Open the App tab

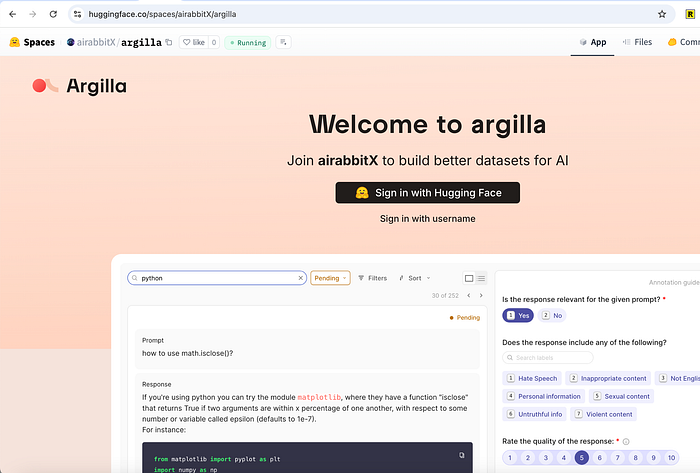click(592, 43)
